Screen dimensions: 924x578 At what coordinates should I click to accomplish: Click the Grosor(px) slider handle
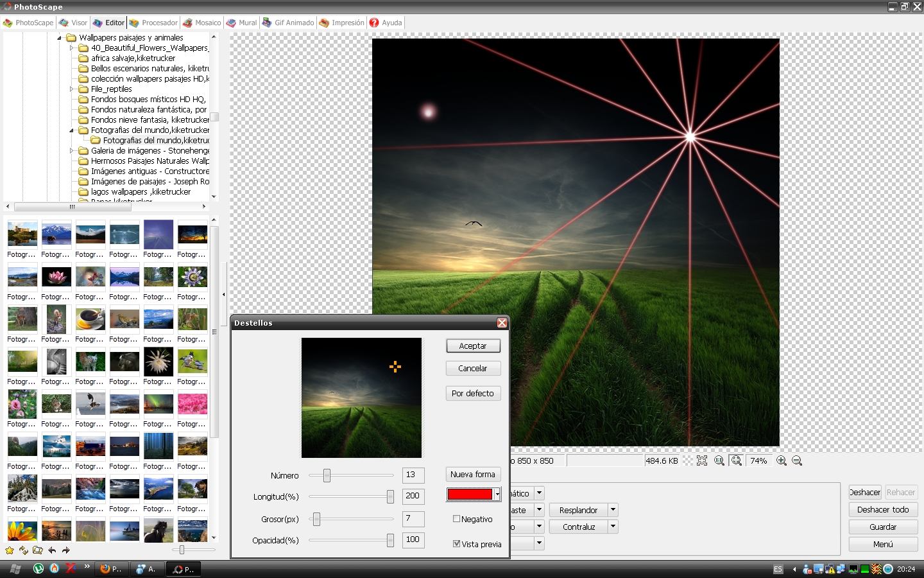pyautogui.click(x=316, y=519)
